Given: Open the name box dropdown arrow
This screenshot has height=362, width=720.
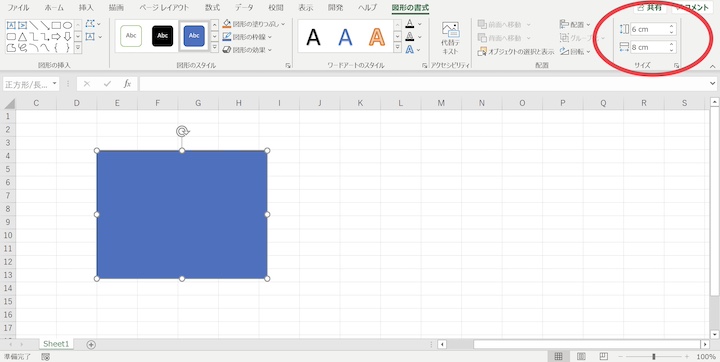Looking at the screenshot, I should [x=55, y=84].
